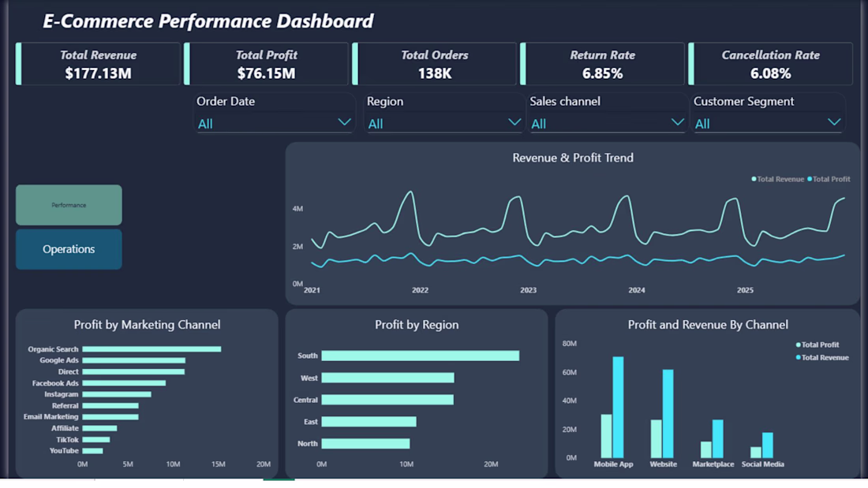Select the Return Rate KPI card
Viewport: 868px width, 488px height.
(x=602, y=64)
